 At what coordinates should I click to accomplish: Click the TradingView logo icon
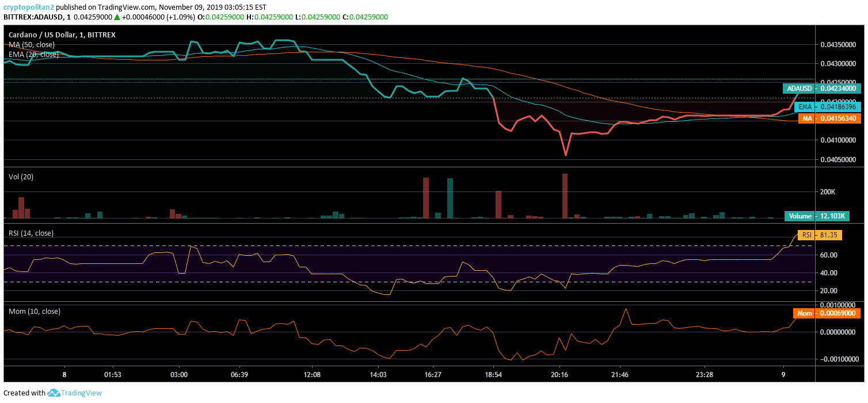click(54, 393)
